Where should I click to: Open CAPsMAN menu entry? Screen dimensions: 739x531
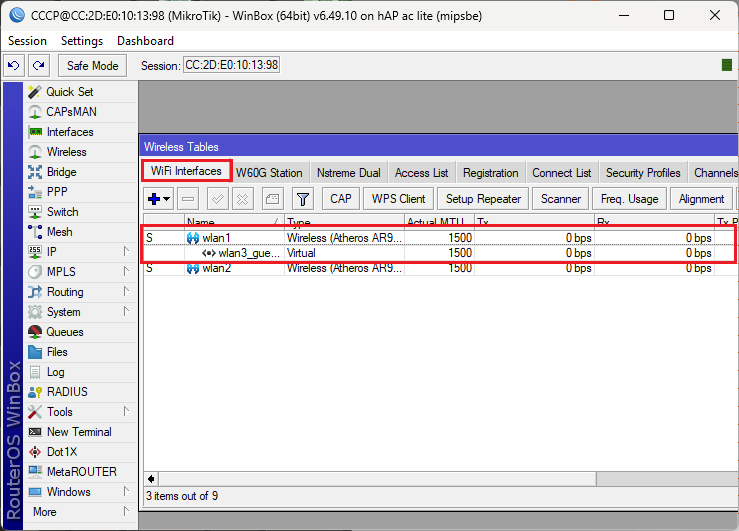[x=80, y=112]
